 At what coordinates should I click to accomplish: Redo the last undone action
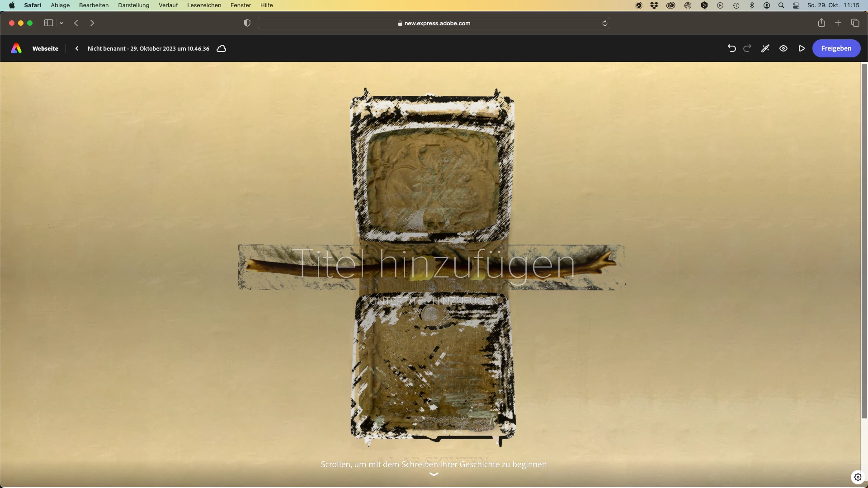(747, 48)
